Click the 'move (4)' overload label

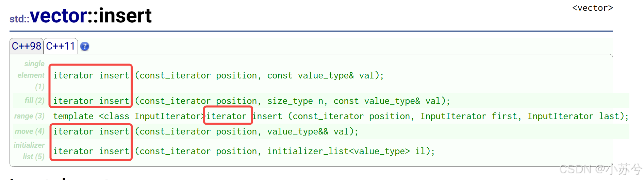tap(30, 131)
